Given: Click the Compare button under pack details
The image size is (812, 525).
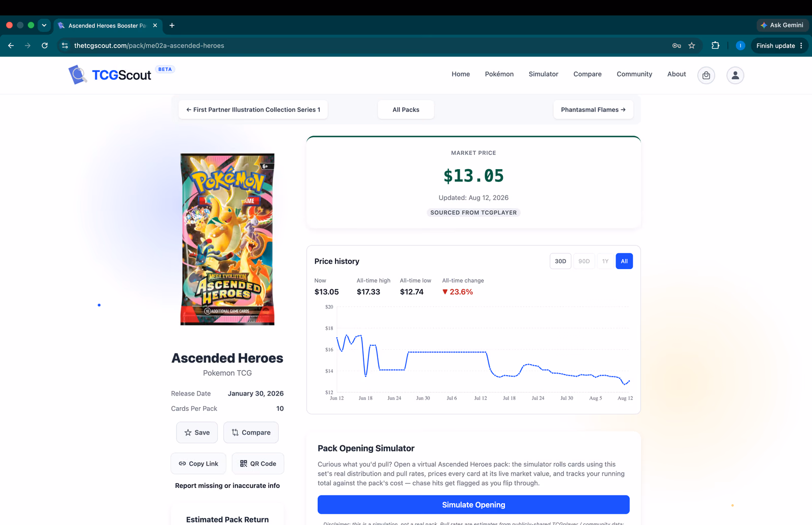Looking at the screenshot, I should [x=251, y=433].
